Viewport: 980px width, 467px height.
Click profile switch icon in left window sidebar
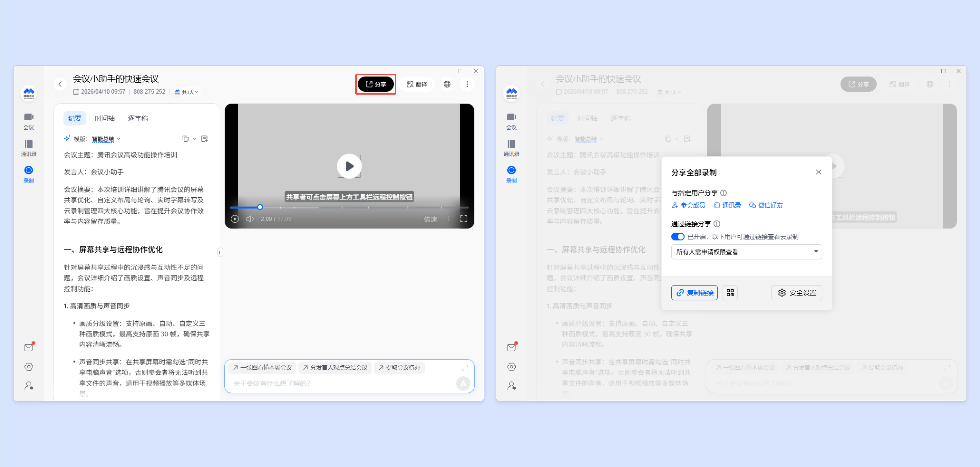pos(28,386)
